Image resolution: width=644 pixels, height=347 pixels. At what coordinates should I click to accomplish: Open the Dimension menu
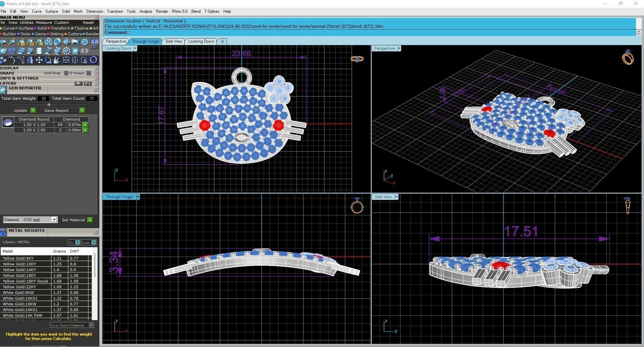point(94,11)
